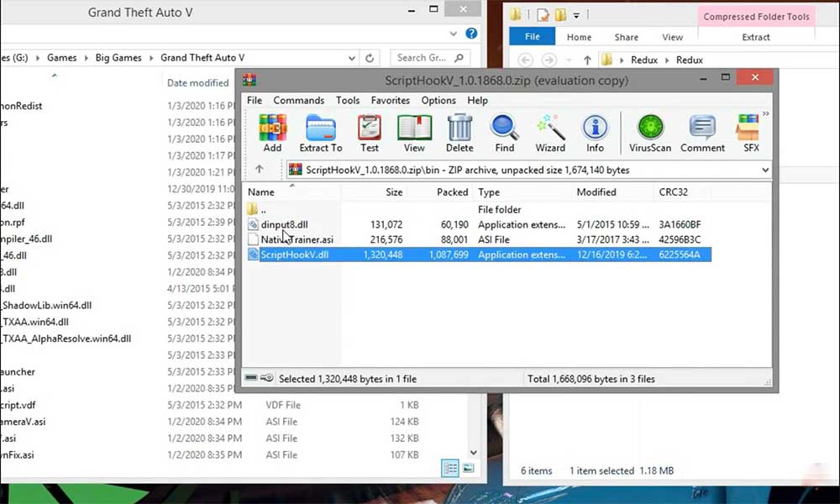
Task: Click 'Grand Theft Auto V' breadcrumb segment
Action: tap(202, 57)
